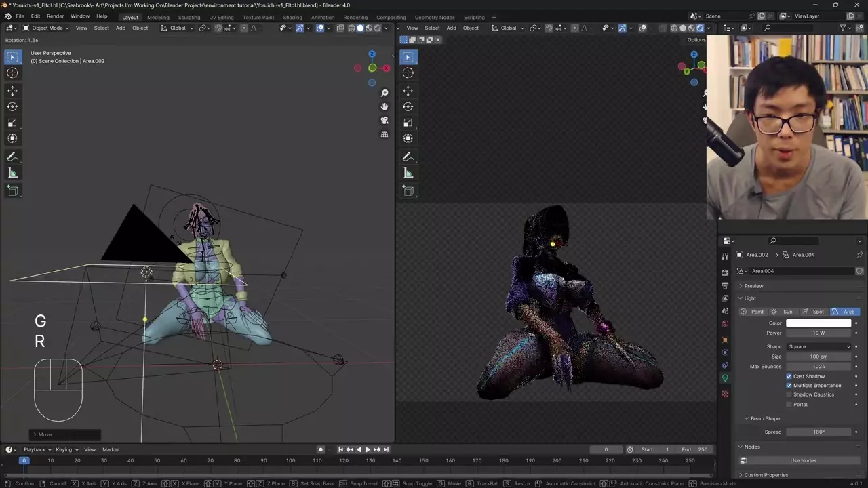Select the Rotate tool in left viewport
Viewport: 868px width, 488px height.
pyautogui.click(x=12, y=106)
